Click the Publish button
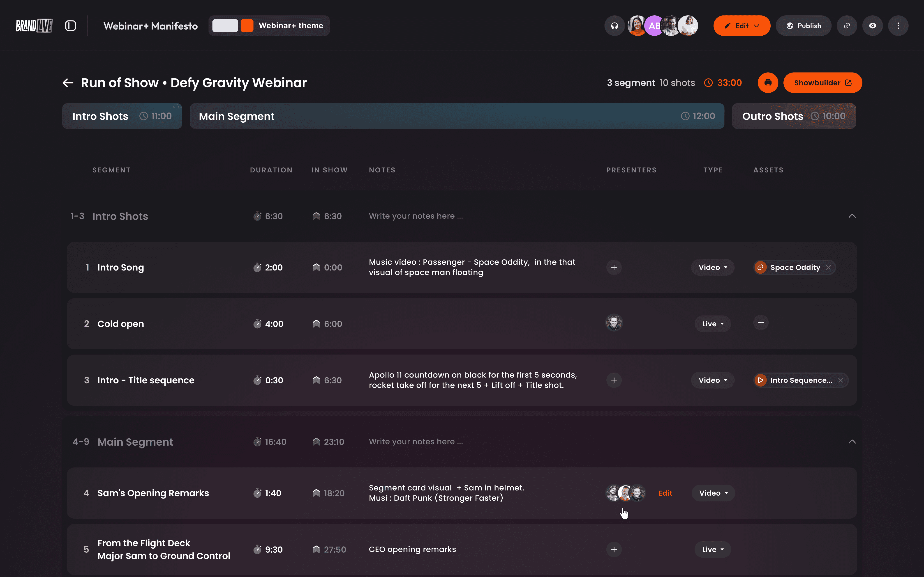 [x=803, y=25]
